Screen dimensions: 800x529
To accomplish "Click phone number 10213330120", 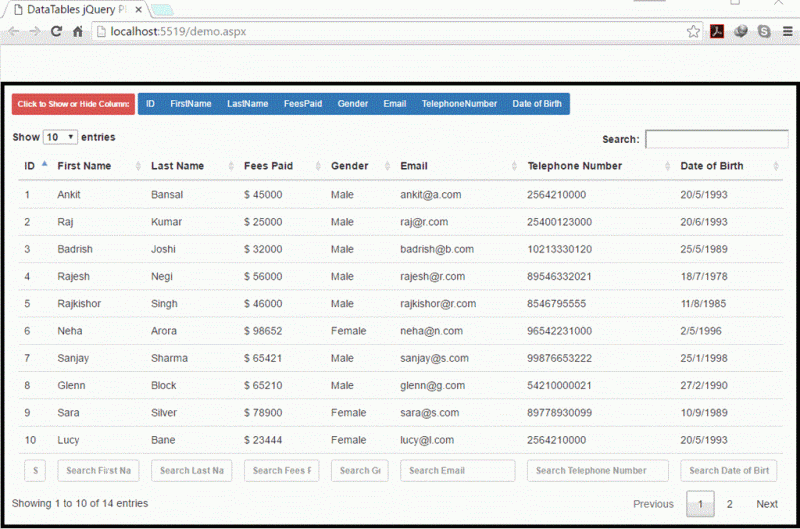I will (x=559, y=249).
